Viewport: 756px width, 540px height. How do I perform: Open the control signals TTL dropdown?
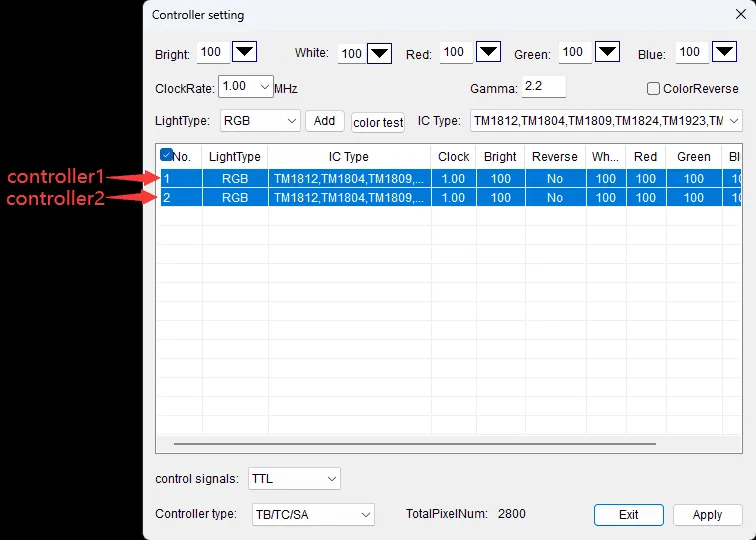point(331,479)
